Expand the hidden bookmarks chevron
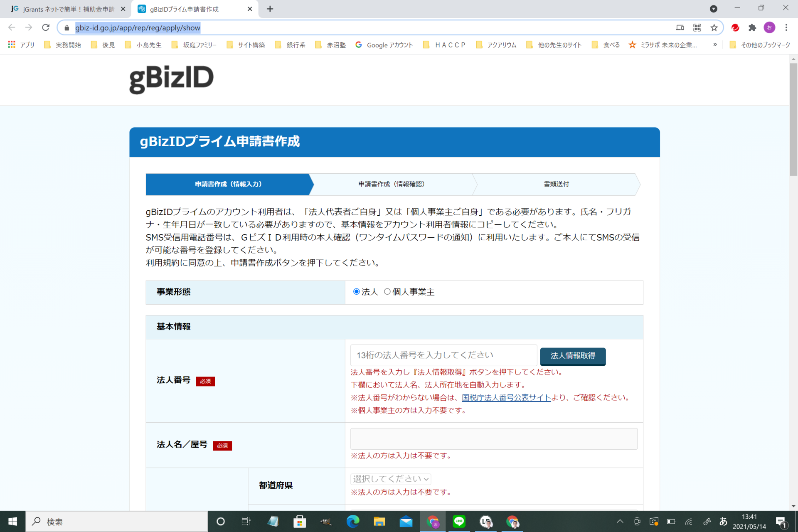 715,44
